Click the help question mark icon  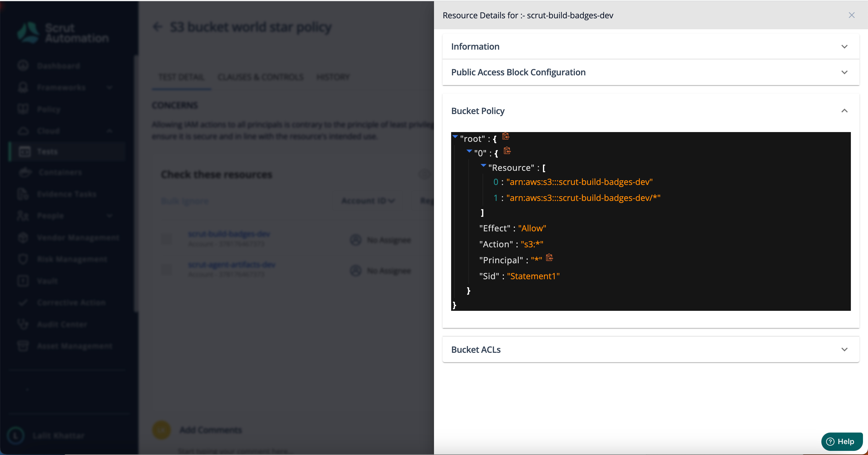(x=830, y=441)
